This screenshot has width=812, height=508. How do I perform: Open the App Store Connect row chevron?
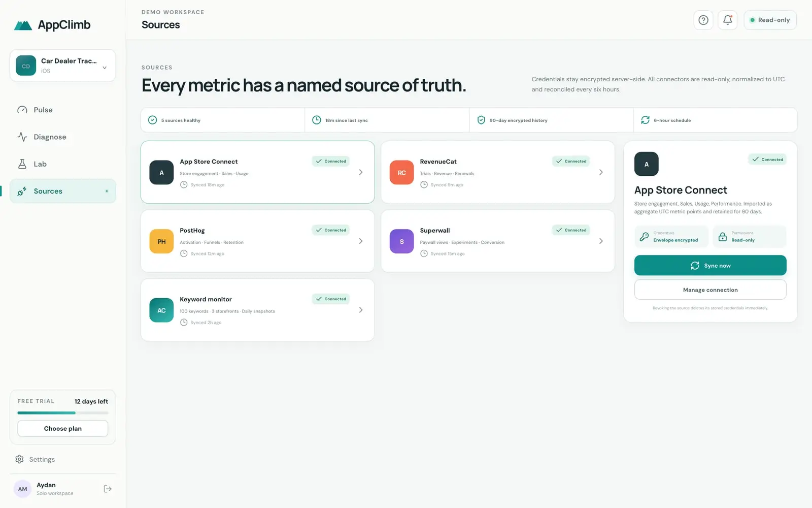[x=361, y=172]
